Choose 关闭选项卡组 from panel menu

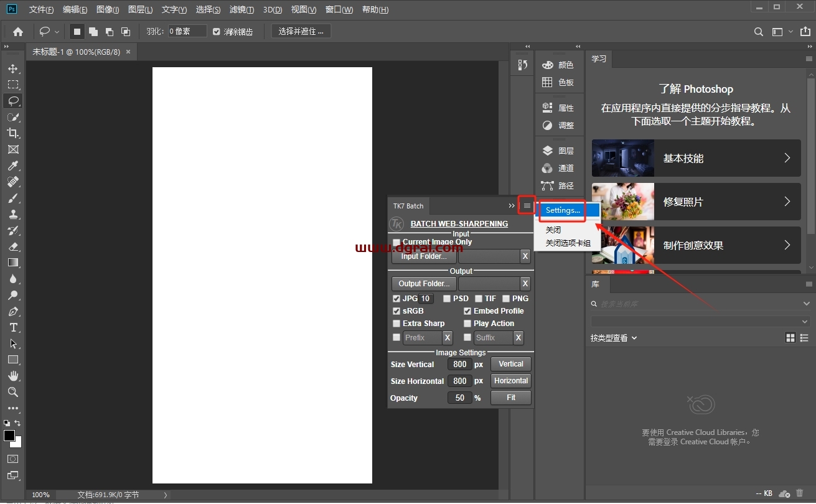pos(567,243)
